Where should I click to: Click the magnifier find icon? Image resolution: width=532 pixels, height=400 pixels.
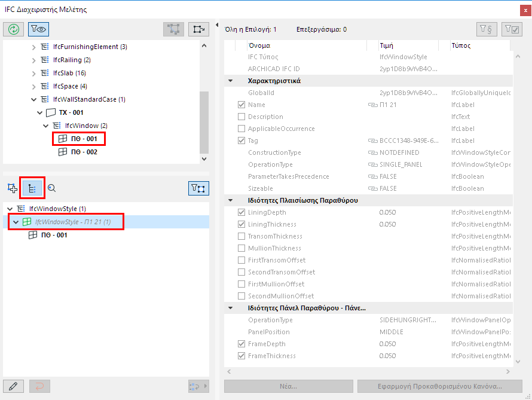pos(51,188)
